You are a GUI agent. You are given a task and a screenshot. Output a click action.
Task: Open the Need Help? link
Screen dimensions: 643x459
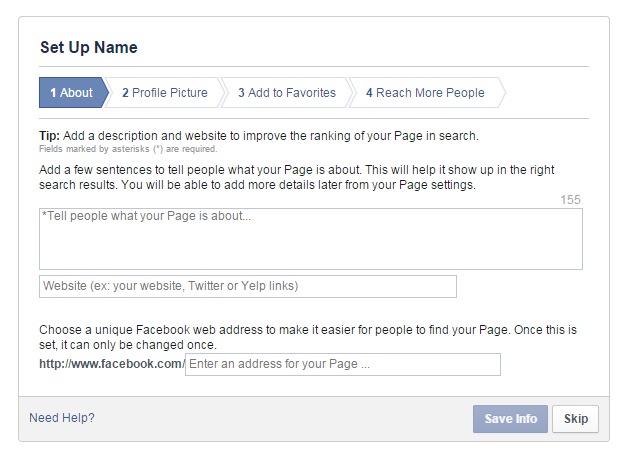point(62,418)
